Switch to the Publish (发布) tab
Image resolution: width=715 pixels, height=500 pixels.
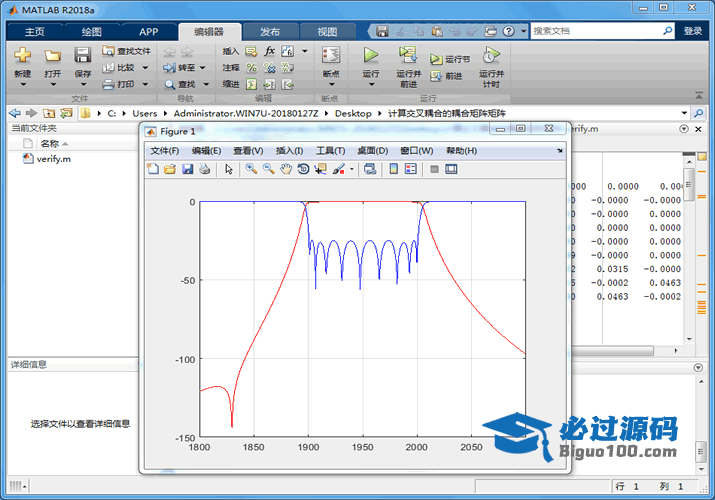tap(270, 31)
